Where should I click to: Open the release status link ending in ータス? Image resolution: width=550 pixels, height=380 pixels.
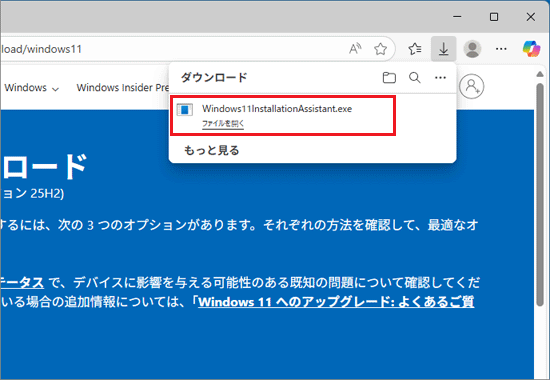point(22,282)
